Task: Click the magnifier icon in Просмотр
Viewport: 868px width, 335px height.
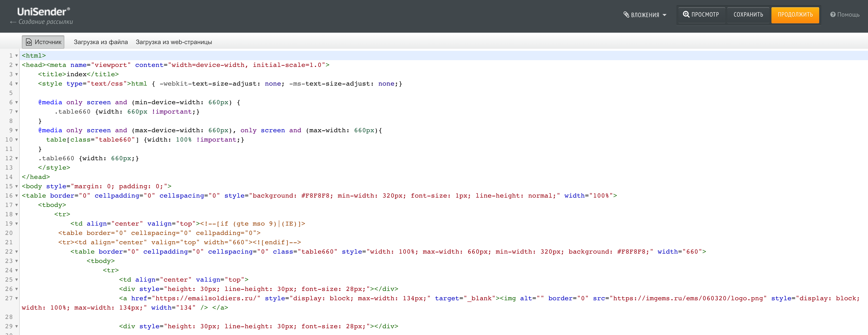Action: tap(686, 14)
